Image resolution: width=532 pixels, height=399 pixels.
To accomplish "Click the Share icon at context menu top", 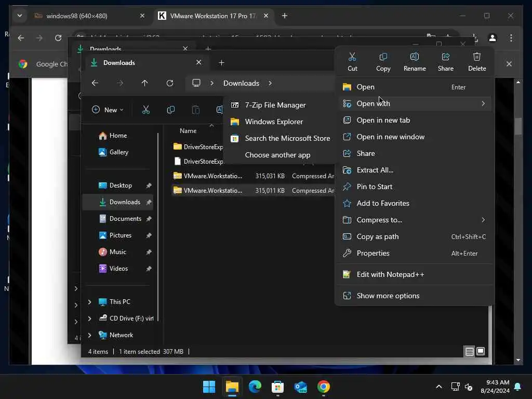I will click(445, 57).
